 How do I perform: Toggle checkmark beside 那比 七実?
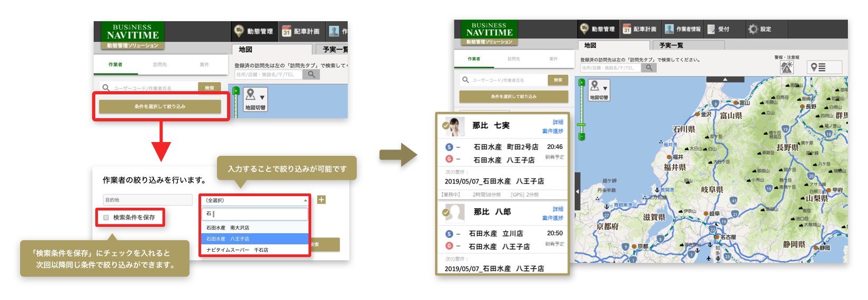pyautogui.click(x=446, y=126)
